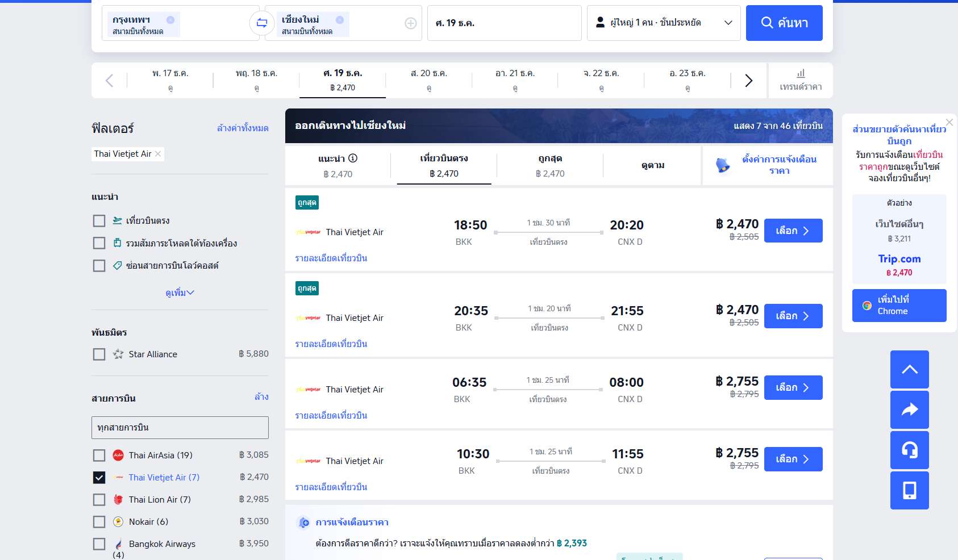Select Saturday 20 Dec date tab

428,80
